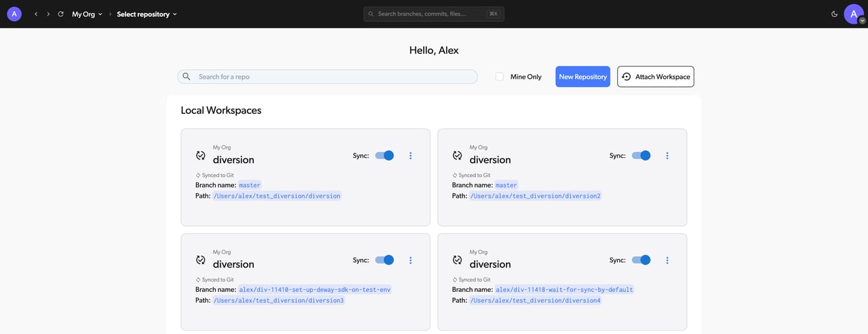868x334 pixels.
Task: Open the My Org dropdown
Action: click(x=87, y=14)
